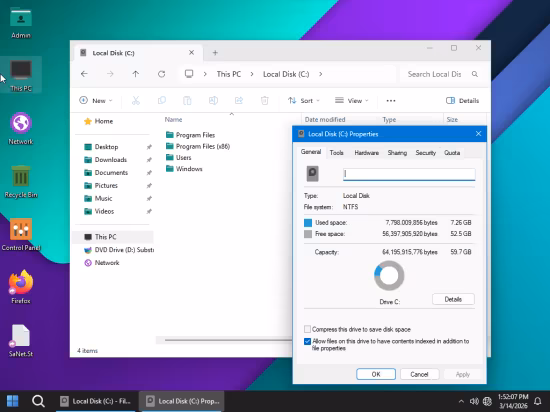550x412 pixels.
Task: Click the Paste toolbar icon
Action: [187, 101]
